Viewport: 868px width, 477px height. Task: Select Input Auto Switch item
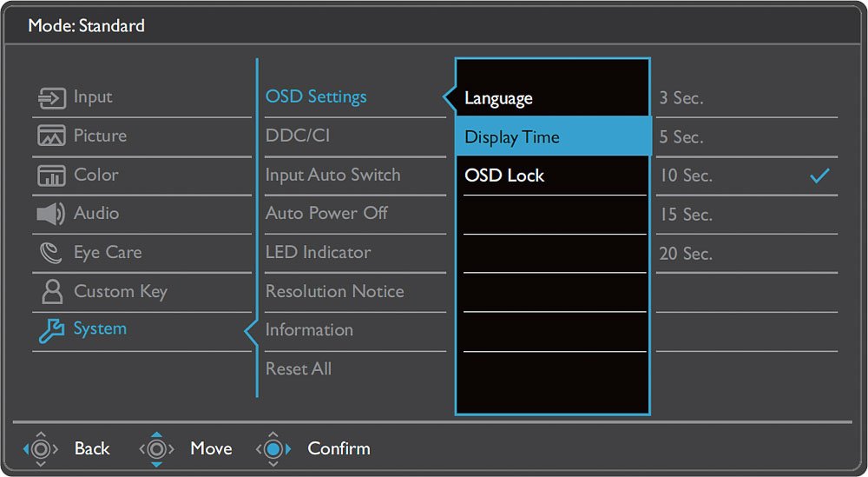click(x=332, y=175)
